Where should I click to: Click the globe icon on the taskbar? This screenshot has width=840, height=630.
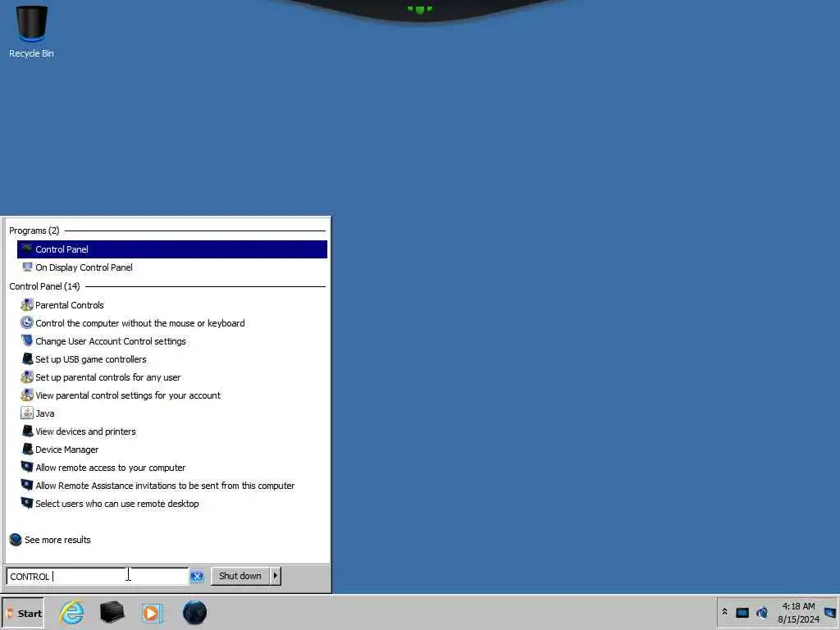click(194, 612)
